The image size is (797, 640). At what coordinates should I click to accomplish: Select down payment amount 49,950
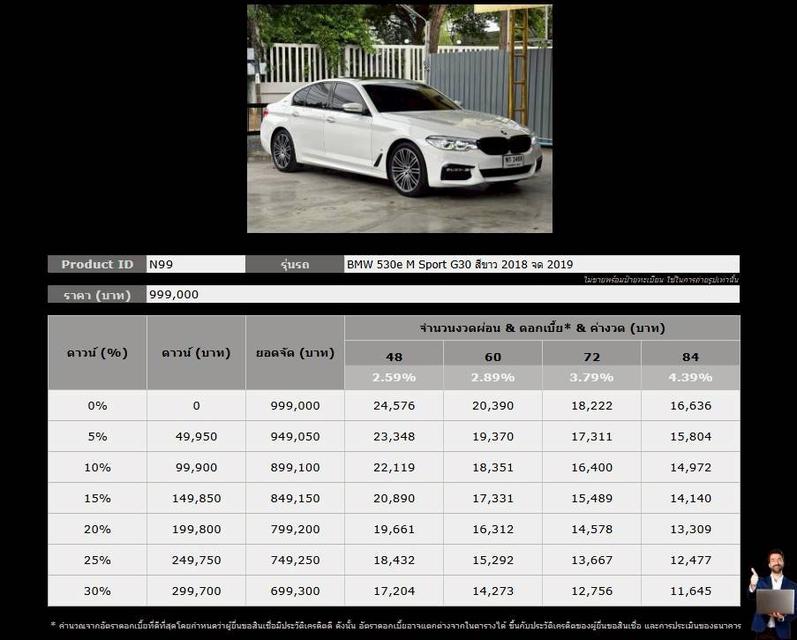(x=196, y=437)
